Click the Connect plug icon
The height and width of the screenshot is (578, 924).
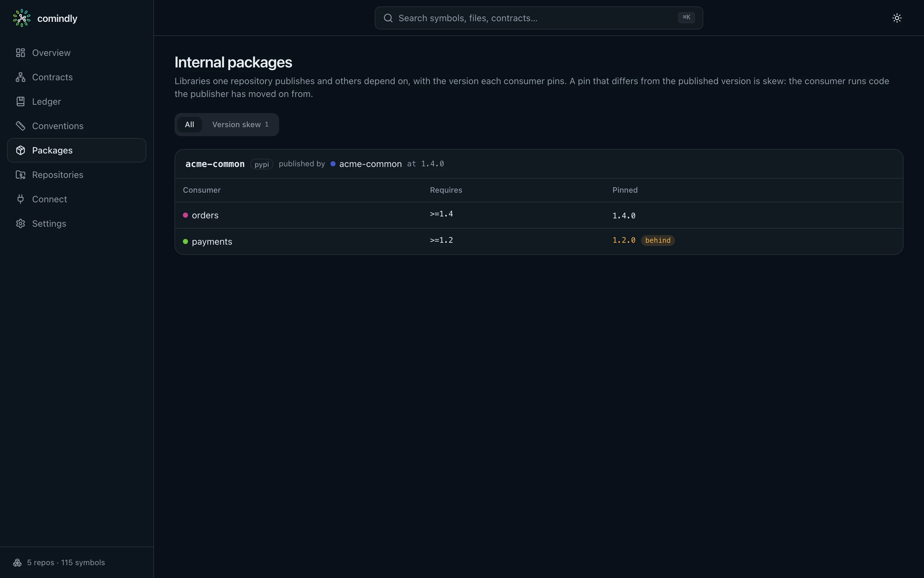[21, 199]
